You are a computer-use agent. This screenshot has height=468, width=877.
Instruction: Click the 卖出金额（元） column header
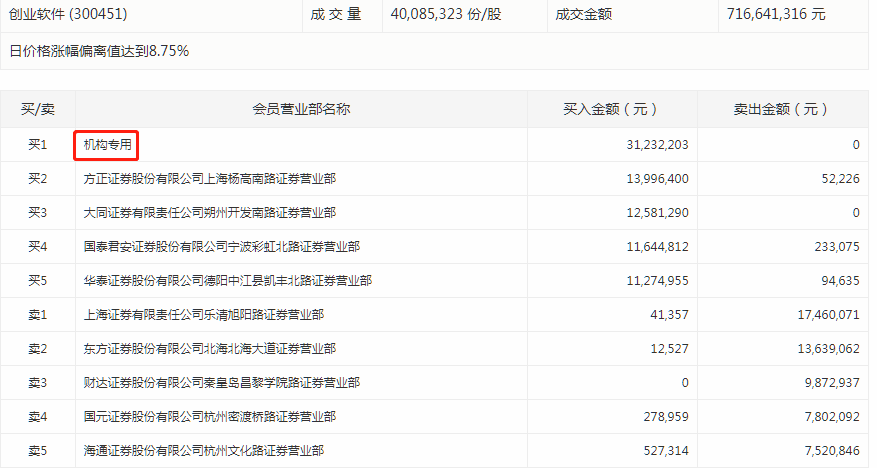point(782,109)
